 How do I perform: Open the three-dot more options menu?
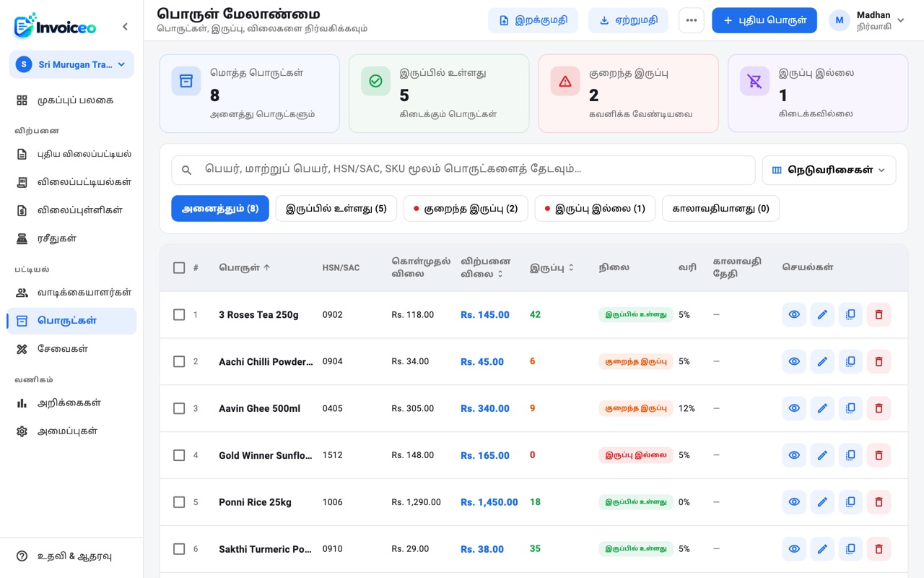692,20
